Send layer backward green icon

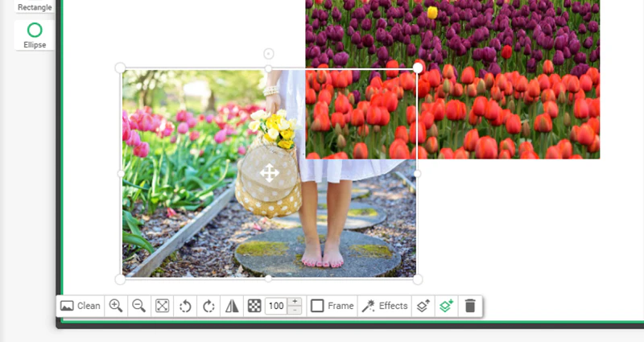pyautogui.click(x=446, y=306)
